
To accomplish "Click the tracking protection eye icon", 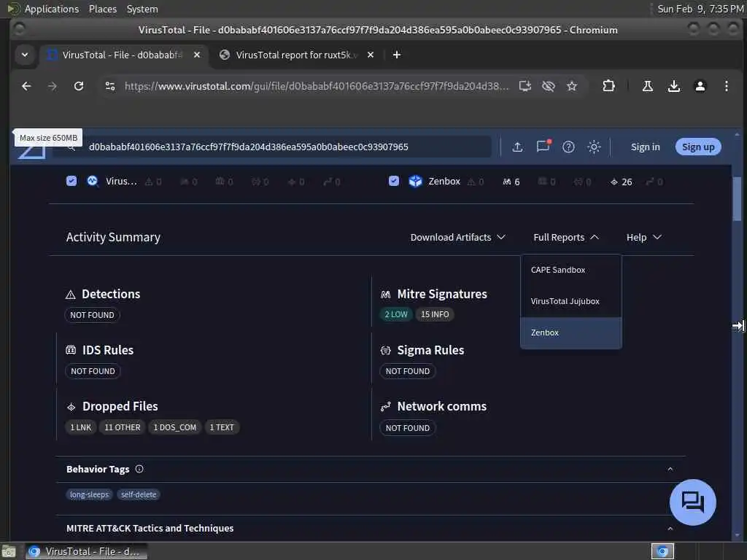I will point(549,86).
